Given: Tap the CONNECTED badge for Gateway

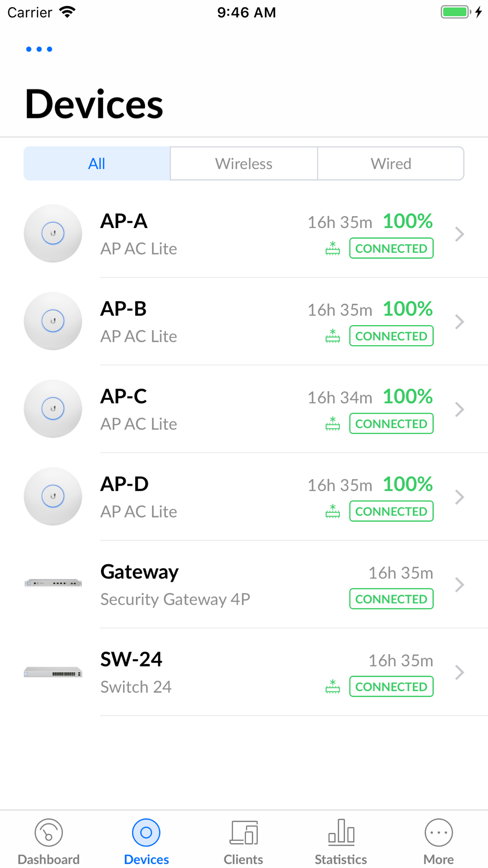Looking at the screenshot, I should click(391, 599).
